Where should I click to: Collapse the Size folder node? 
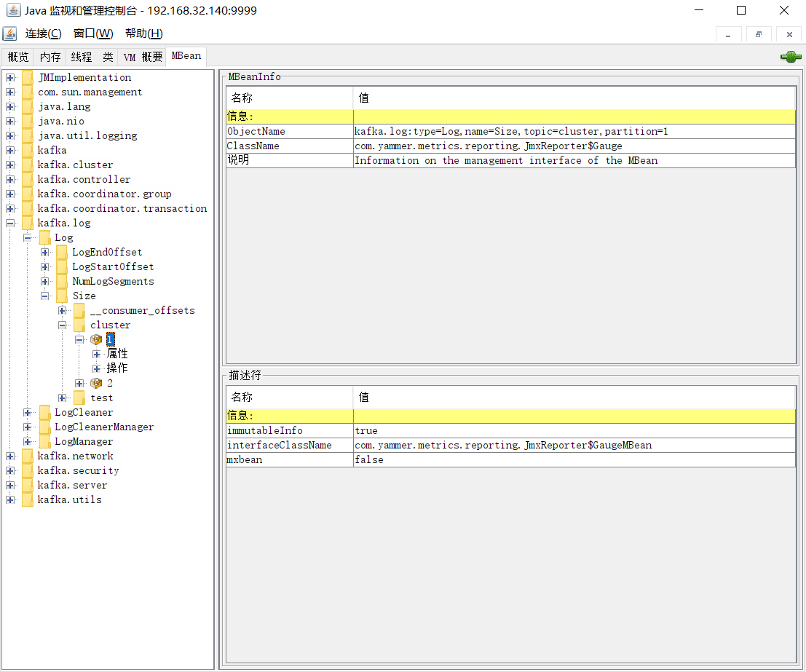tap(44, 296)
